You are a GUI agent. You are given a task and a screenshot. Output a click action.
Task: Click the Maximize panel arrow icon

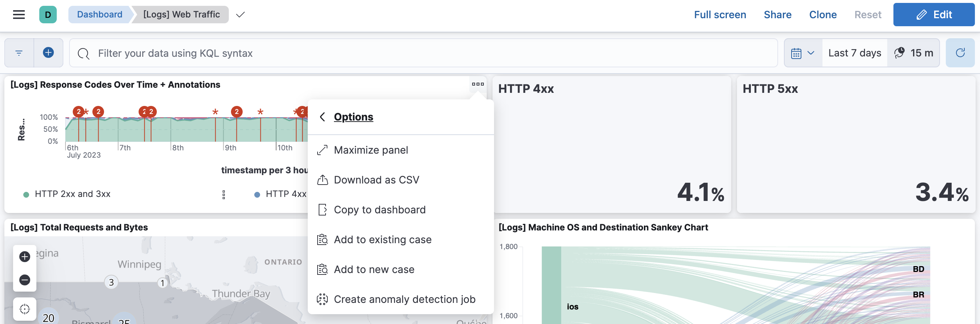[322, 150]
